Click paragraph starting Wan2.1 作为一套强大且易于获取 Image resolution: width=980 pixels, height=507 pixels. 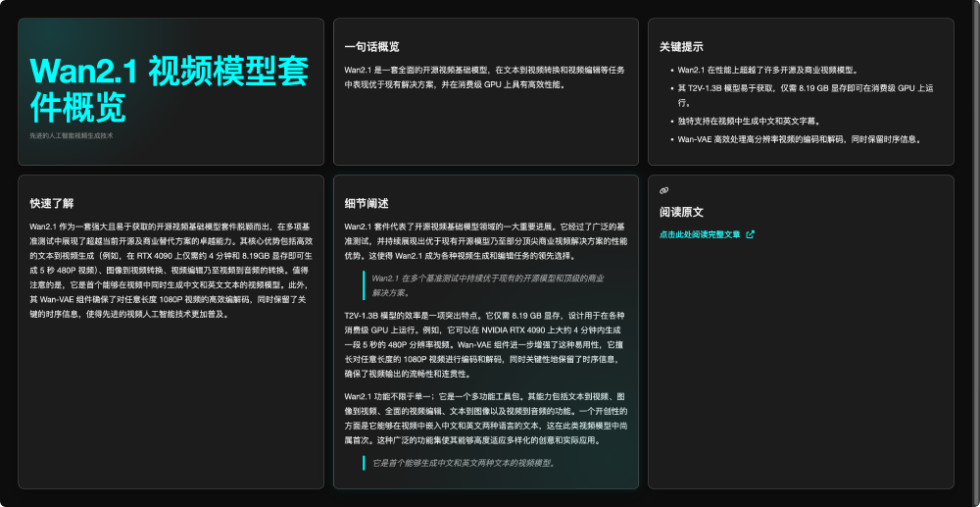(x=171, y=270)
